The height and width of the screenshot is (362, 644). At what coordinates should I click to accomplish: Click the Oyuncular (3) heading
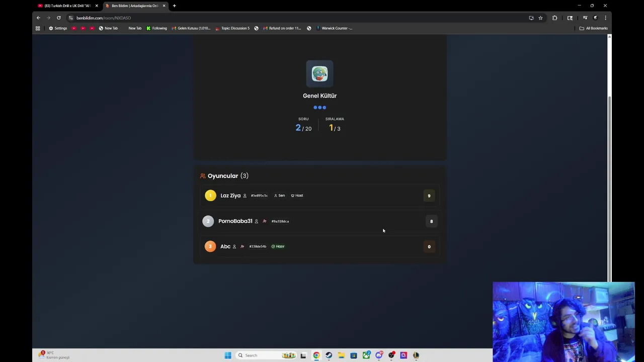pyautogui.click(x=228, y=176)
